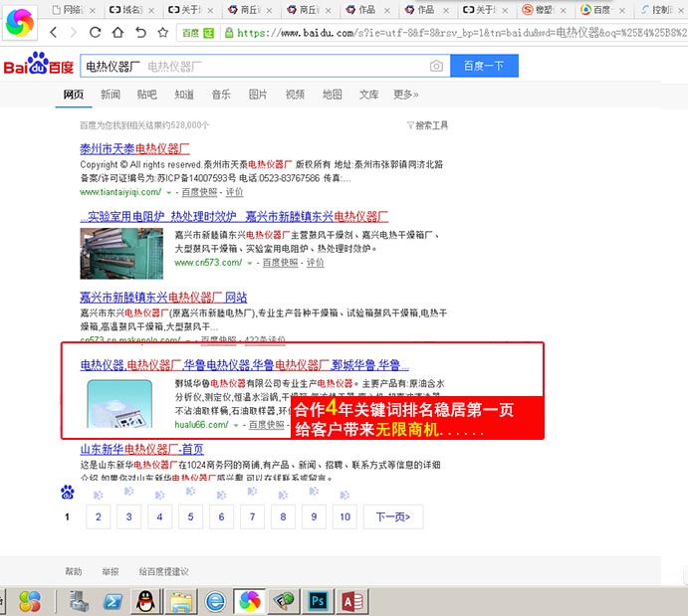Bookmark page with the star icon
The height and width of the screenshot is (616, 688).
[x=163, y=32]
